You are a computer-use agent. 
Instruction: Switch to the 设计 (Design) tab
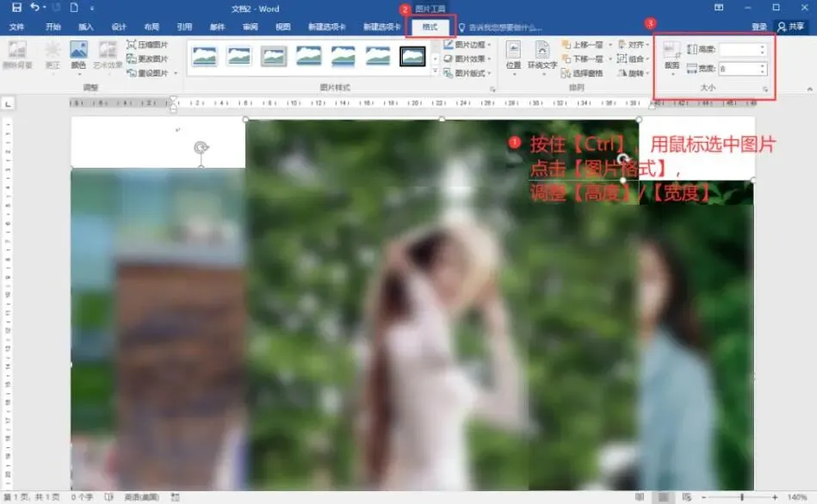[119, 27]
